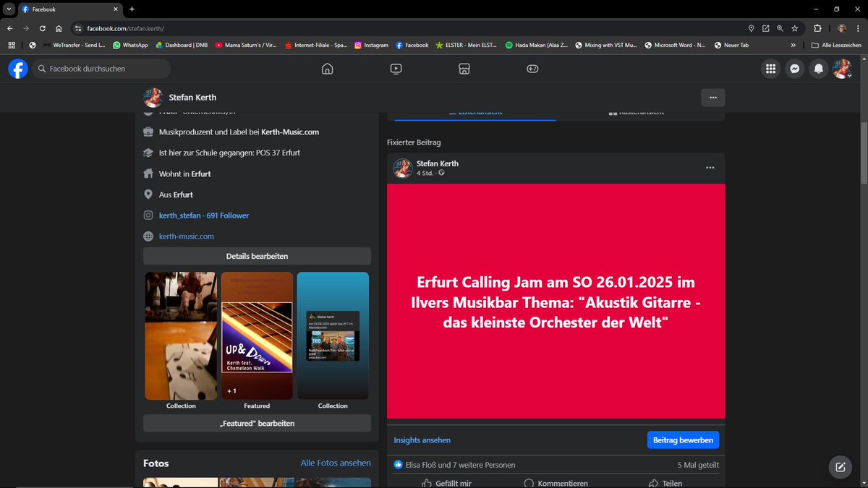Click the 5 Mal geteilt count

698,465
